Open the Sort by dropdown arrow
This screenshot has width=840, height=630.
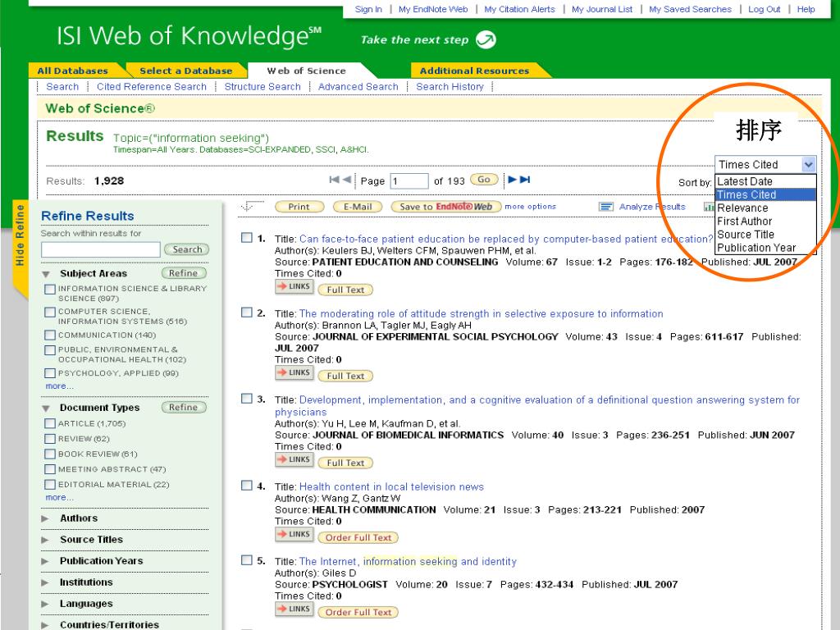click(808, 164)
